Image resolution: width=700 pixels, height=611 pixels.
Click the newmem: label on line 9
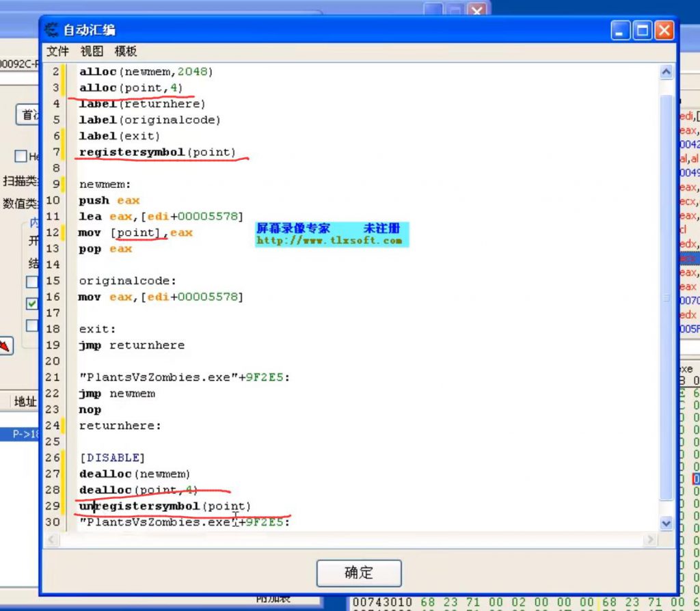tap(105, 185)
